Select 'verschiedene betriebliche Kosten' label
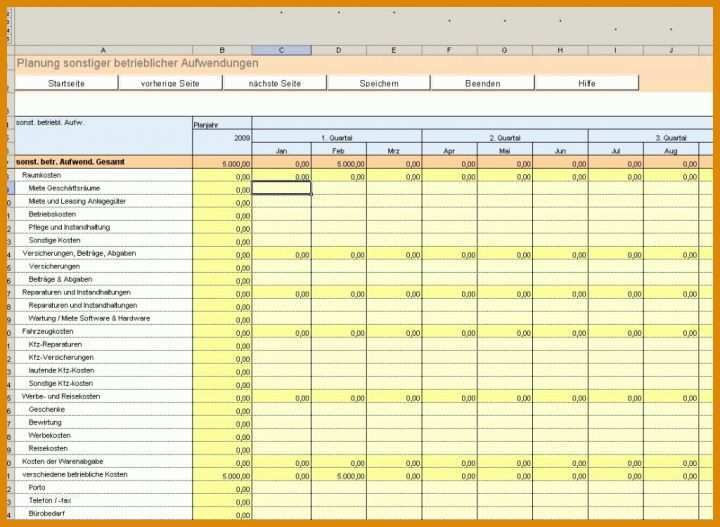The width and height of the screenshot is (720, 527). point(74,474)
